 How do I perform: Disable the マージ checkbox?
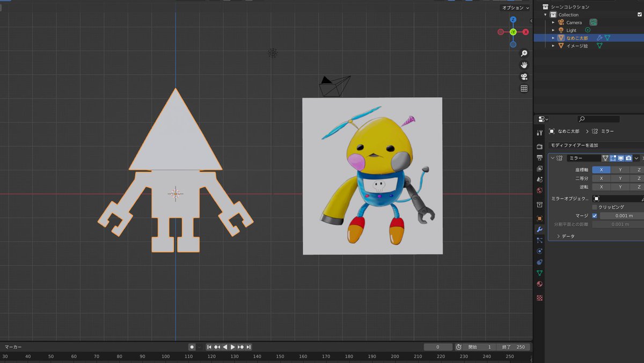tap(595, 216)
